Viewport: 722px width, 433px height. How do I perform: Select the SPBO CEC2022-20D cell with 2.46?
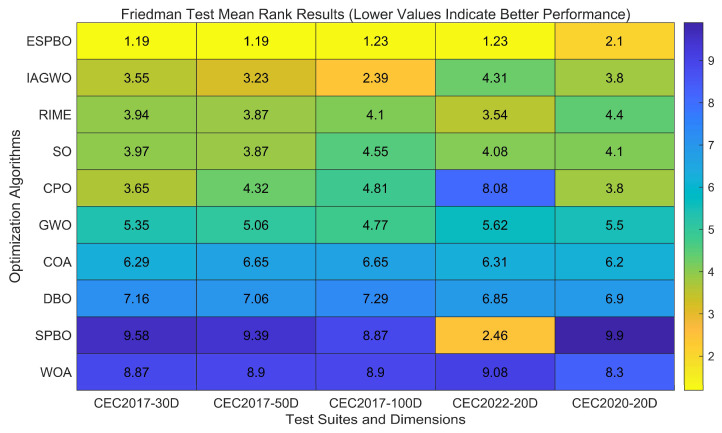(x=495, y=335)
